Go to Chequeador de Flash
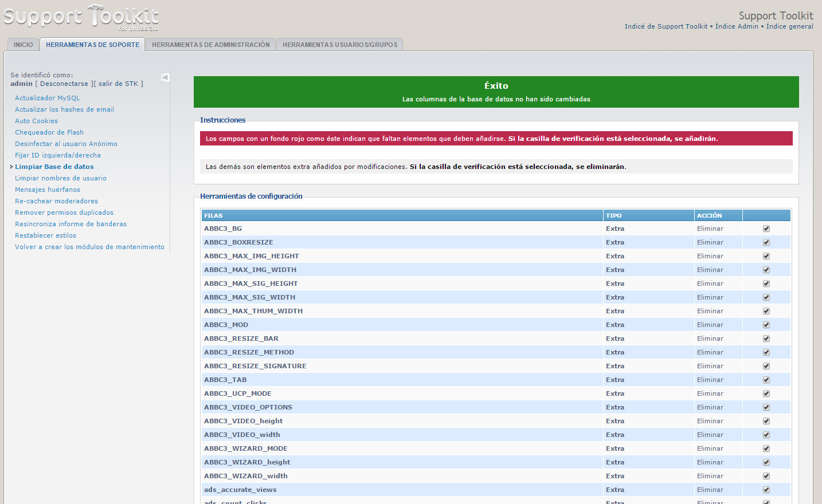The width and height of the screenshot is (822, 504). (49, 132)
